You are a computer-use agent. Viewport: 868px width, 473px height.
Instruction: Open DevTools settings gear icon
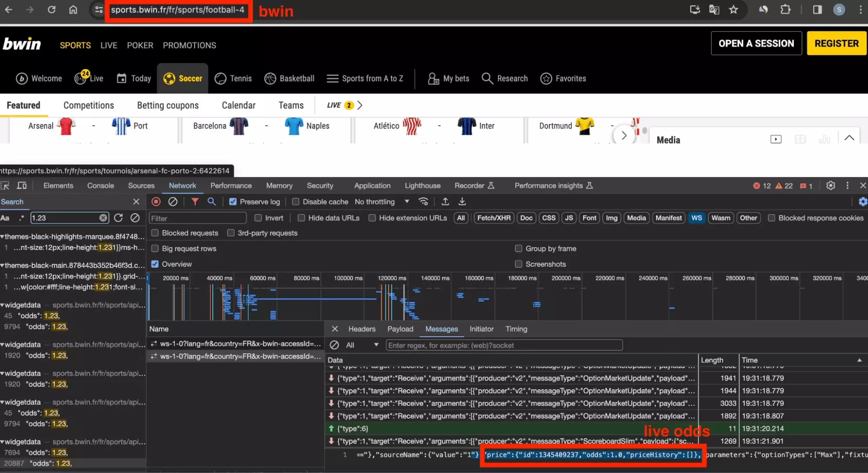831,186
